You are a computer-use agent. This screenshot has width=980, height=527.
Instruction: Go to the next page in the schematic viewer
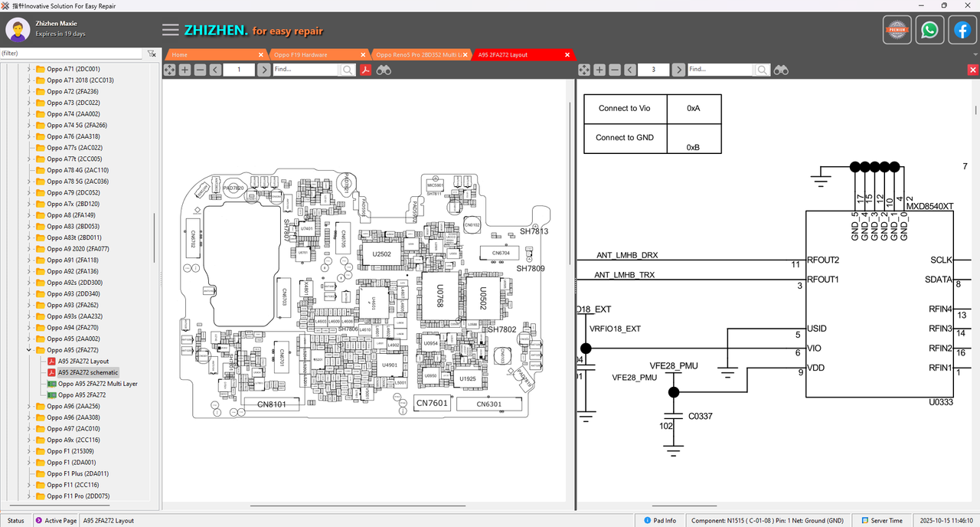[x=678, y=70]
